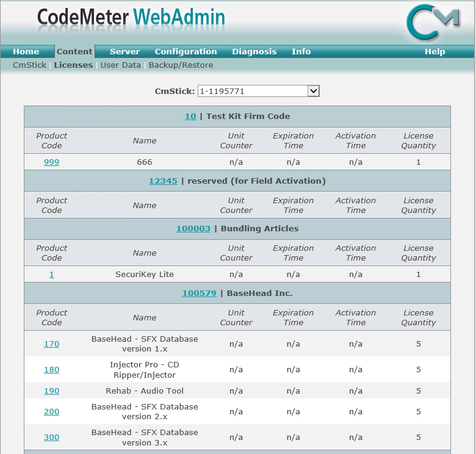The image size is (476, 454).
Task: Open product code 300 link
Action: coord(52,437)
